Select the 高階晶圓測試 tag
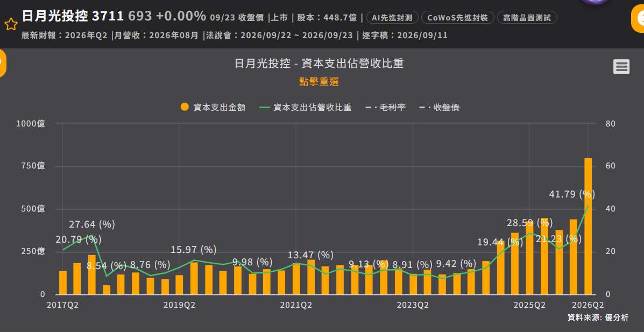Screen dimensions: 644x332 point(527,17)
